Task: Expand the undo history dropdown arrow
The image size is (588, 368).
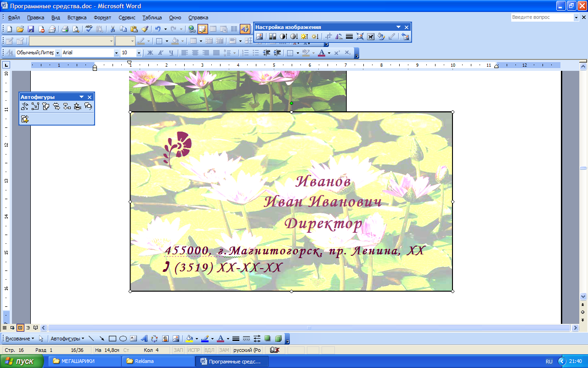Action: tap(165, 29)
